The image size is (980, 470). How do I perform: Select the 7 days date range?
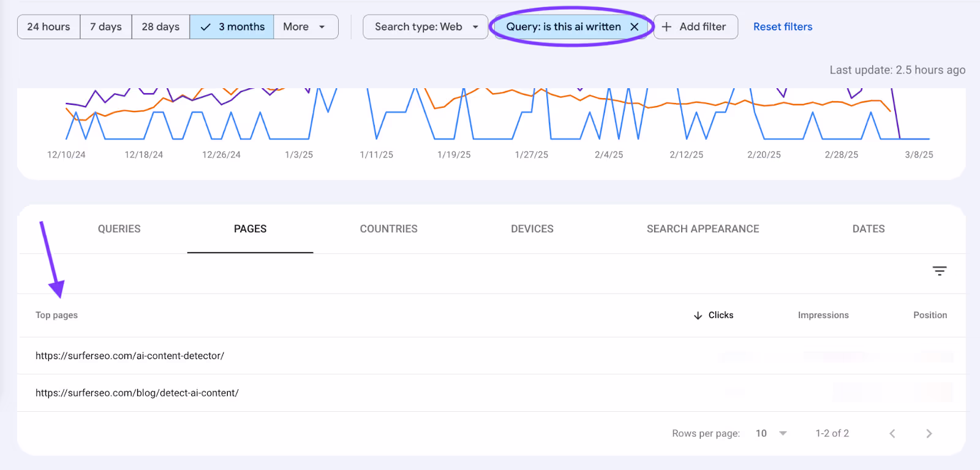[x=106, y=27]
